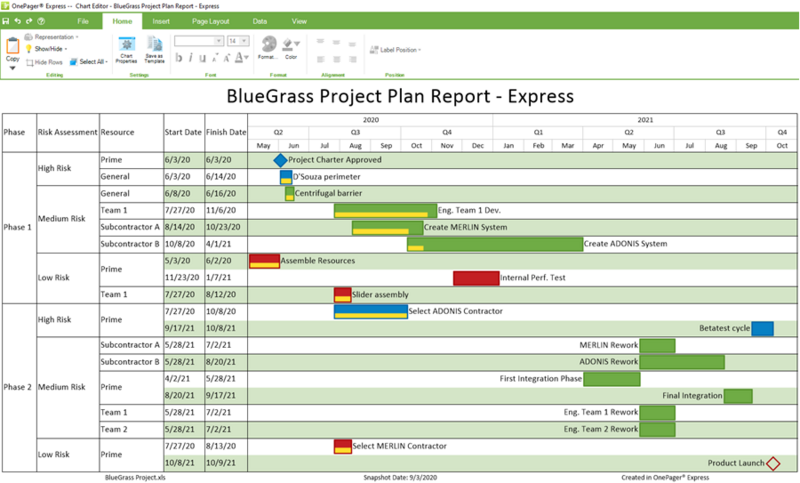Expand the Representation dropdown
Viewport: 800px width, 483px height.
[x=77, y=37]
